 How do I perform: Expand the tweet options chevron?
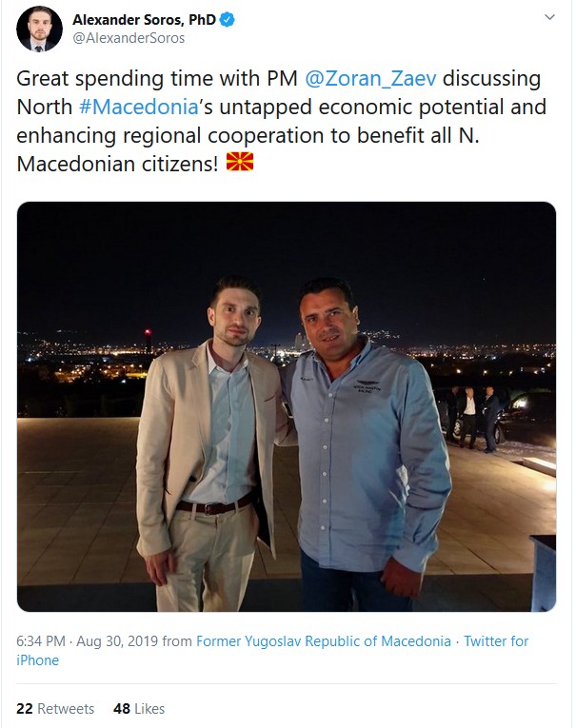(x=549, y=18)
